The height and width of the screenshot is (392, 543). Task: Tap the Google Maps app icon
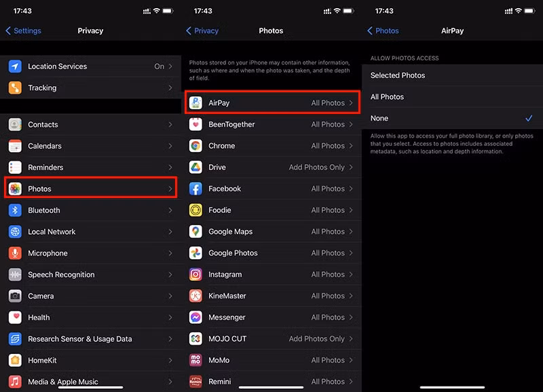195,232
